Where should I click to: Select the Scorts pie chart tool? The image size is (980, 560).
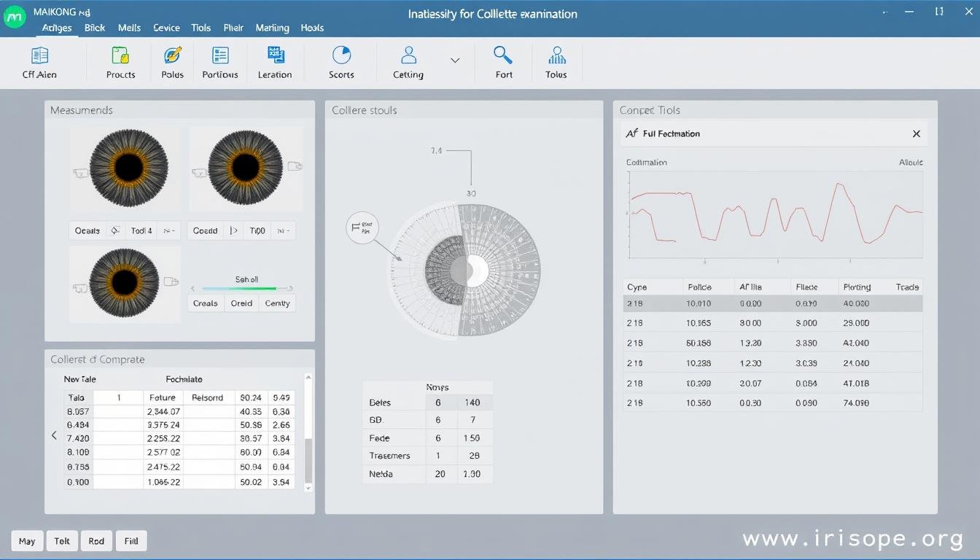tap(341, 62)
